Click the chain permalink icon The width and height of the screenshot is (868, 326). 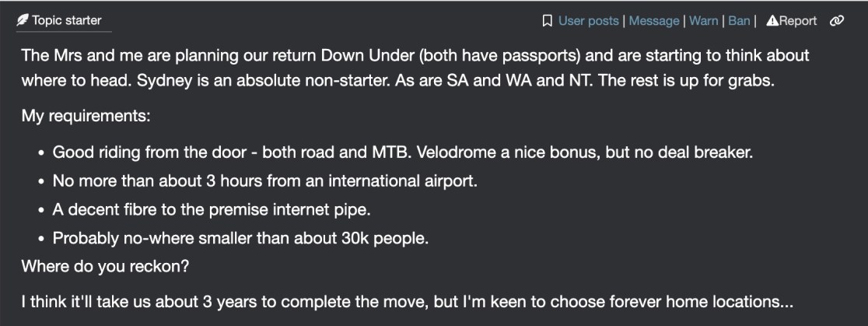coord(837,21)
